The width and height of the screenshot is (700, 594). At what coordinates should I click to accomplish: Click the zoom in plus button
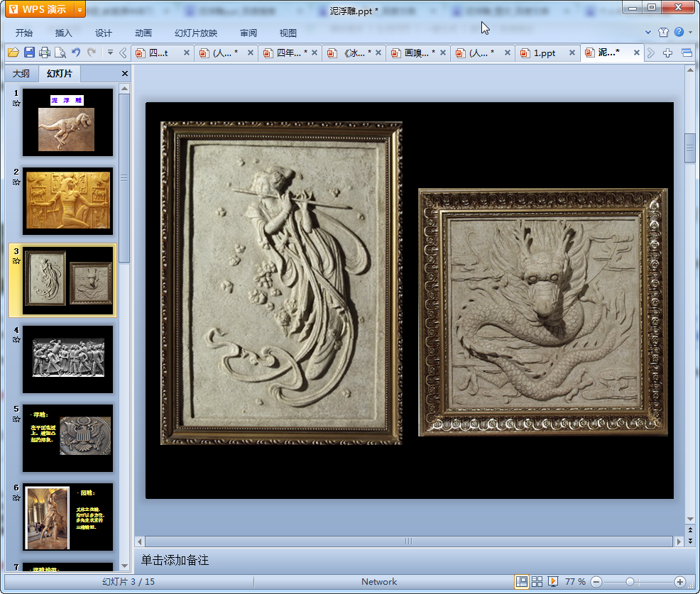click(x=679, y=582)
